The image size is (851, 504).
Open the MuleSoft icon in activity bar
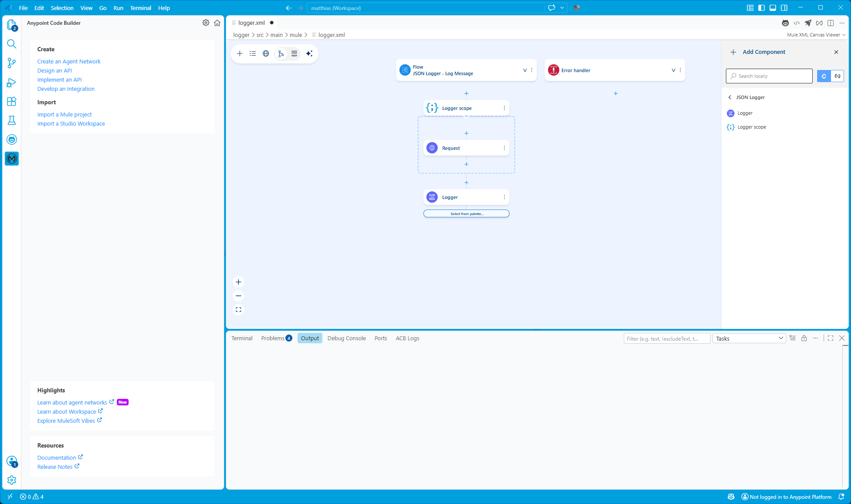12,159
